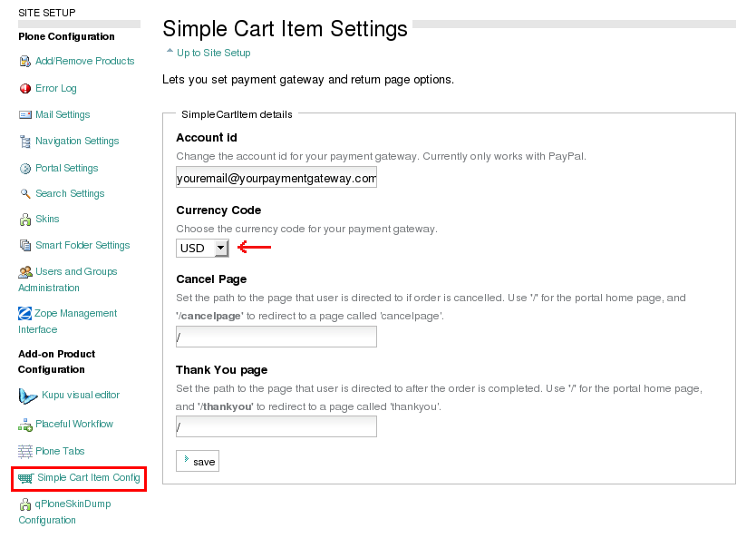Open Add/Remove Products link
The width and height of the screenshot is (756, 538).
pyautogui.click(x=85, y=62)
